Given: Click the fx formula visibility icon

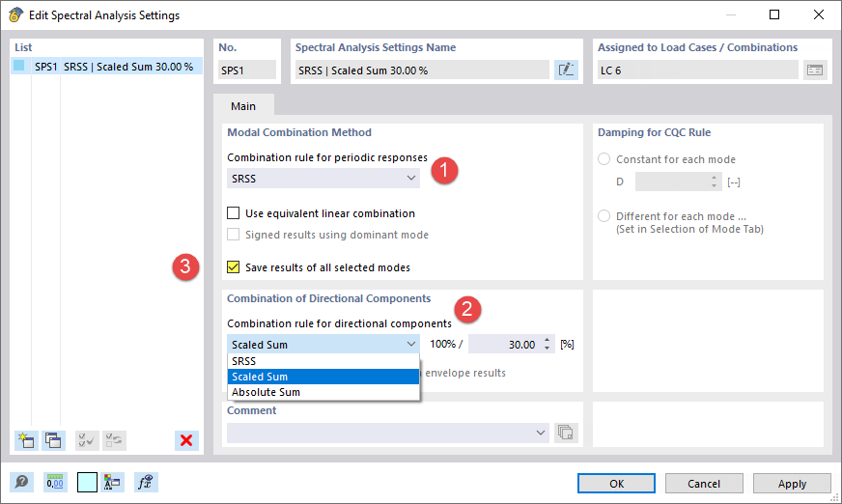Looking at the screenshot, I should (x=145, y=483).
